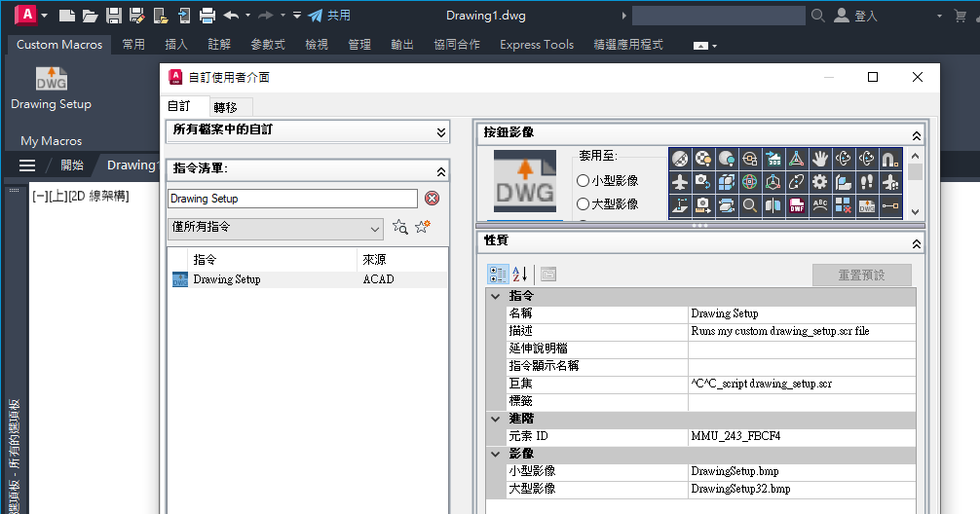Expand 所有檔案中的自訂 pane chevron

[441, 131]
